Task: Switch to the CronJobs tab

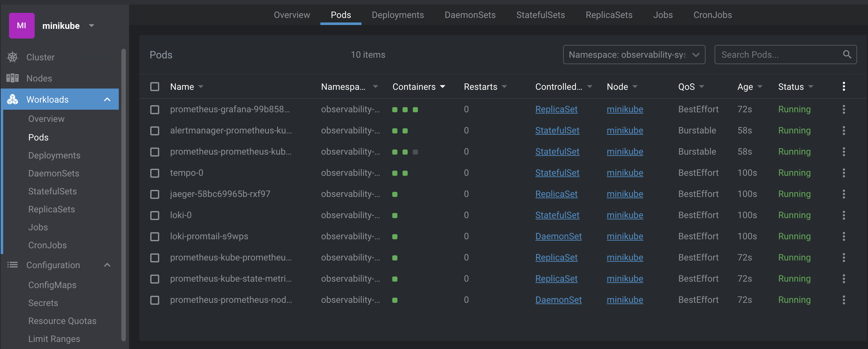Action: (x=712, y=15)
